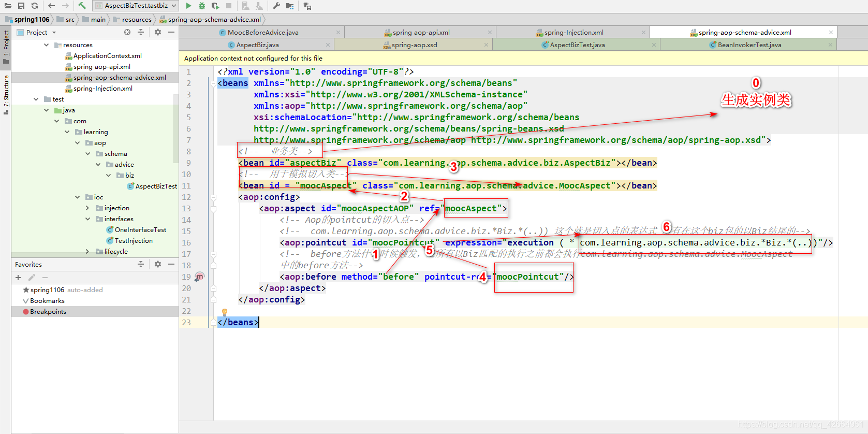Collapse the java folder in tree
The image size is (868, 434).
click(46, 110)
